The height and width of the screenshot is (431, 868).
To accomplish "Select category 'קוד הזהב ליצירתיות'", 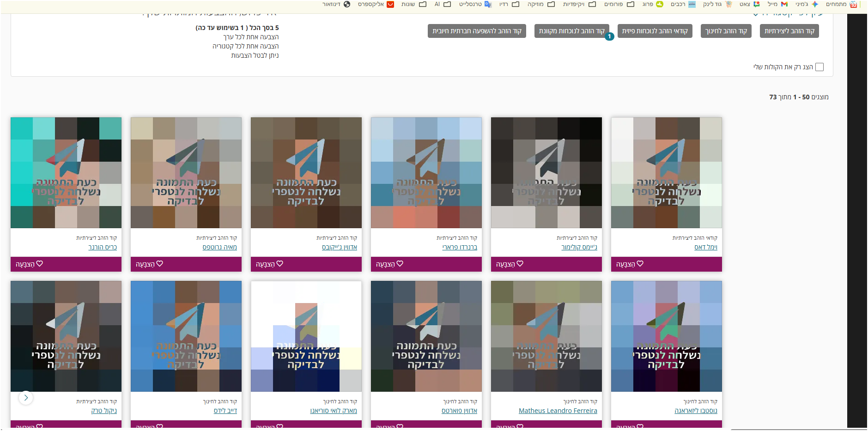I will tap(789, 31).
